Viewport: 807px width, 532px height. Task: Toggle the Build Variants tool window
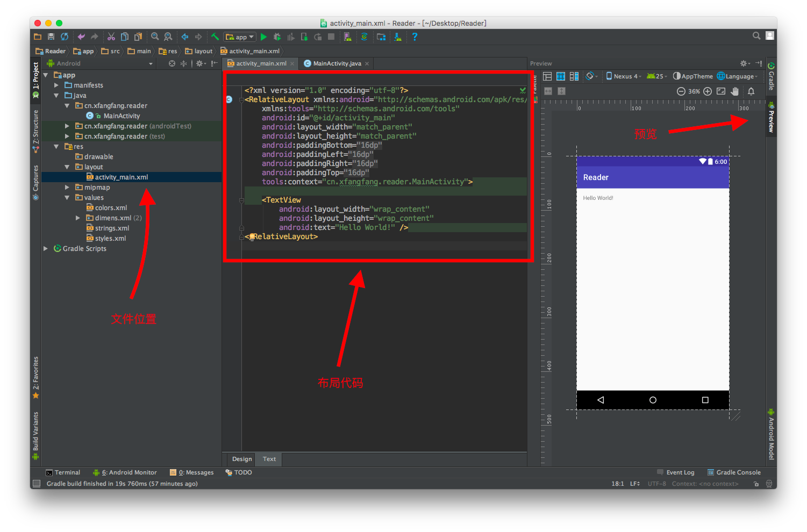(x=35, y=435)
